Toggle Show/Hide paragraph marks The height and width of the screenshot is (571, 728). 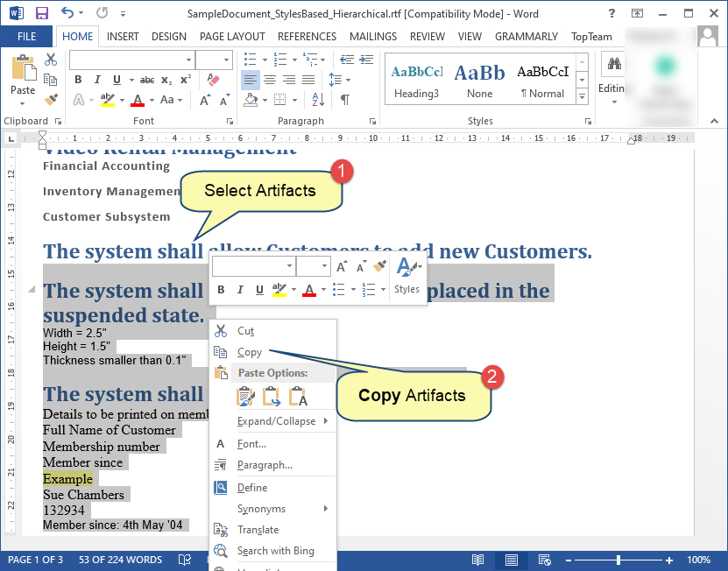345,99
